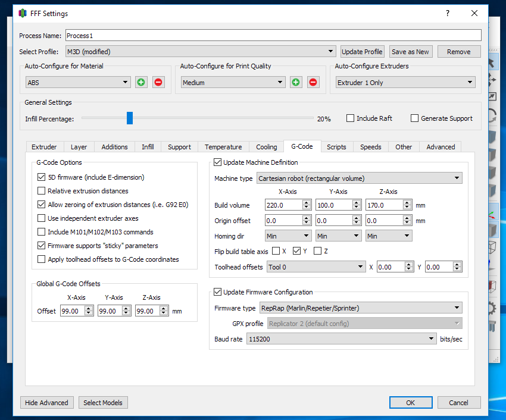Increase Build volume X-Axis with up arrow
The height and width of the screenshot is (420, 506).
click(307, 202)
